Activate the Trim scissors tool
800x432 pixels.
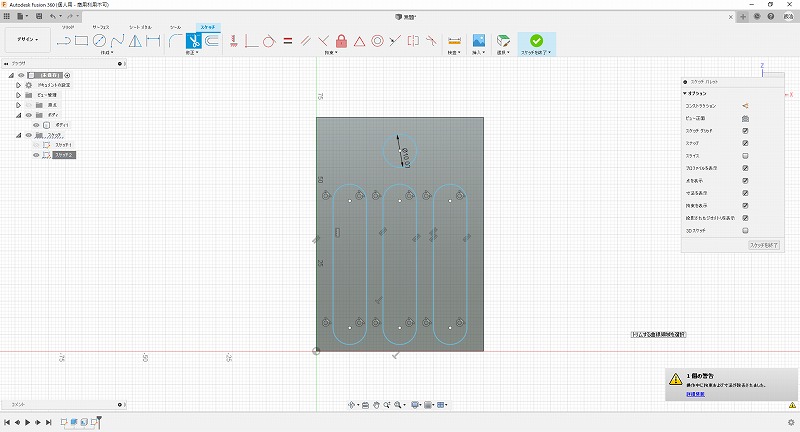tap(196, 41)
